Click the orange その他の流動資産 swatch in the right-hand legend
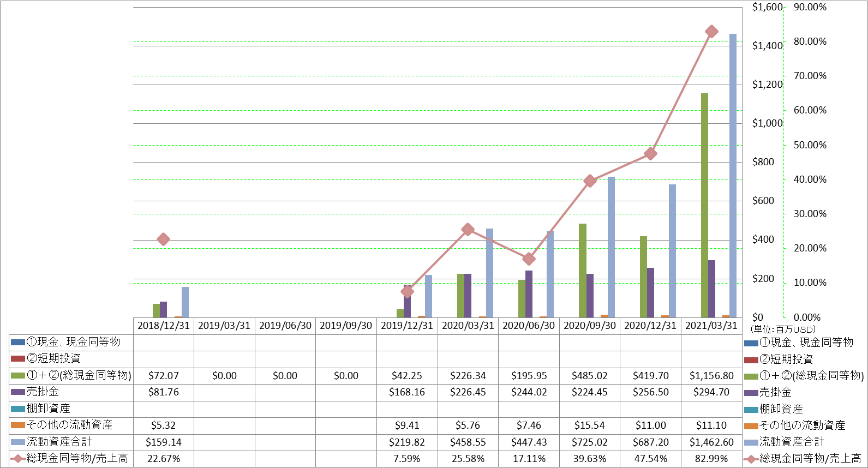Screen dimensions: 868x468 (751, 426)
